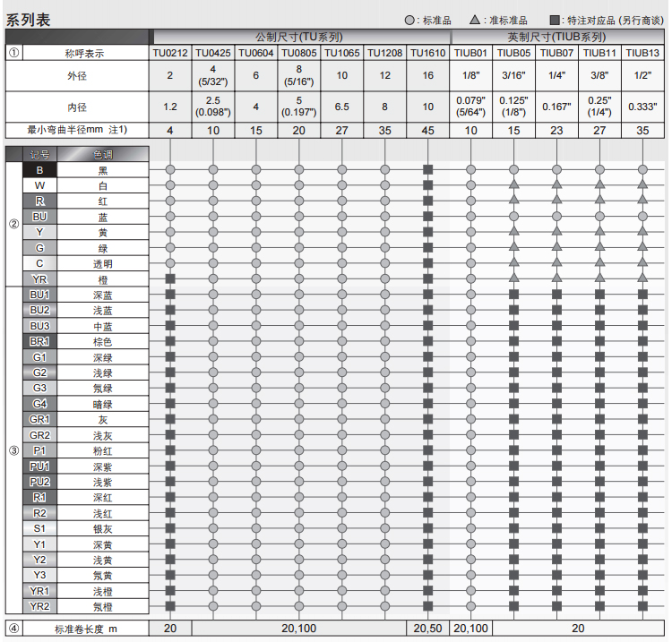This screenshot has width=672, height=642.
Task: Click the Y yellow color code cell
Action: (39, 232)
